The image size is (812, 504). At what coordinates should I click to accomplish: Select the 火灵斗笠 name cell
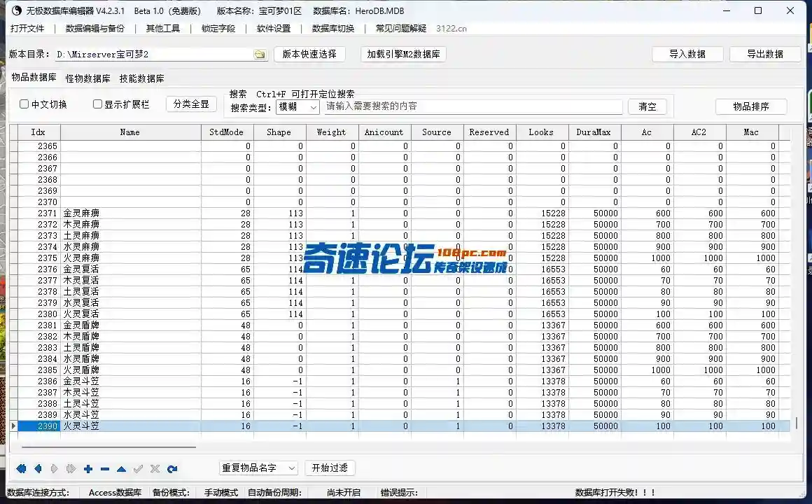130,426
